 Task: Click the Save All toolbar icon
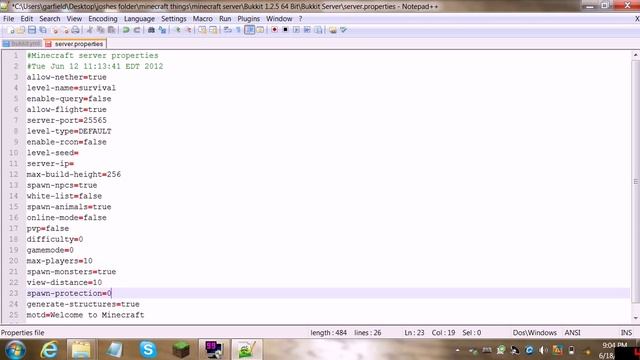click(42, 30)
